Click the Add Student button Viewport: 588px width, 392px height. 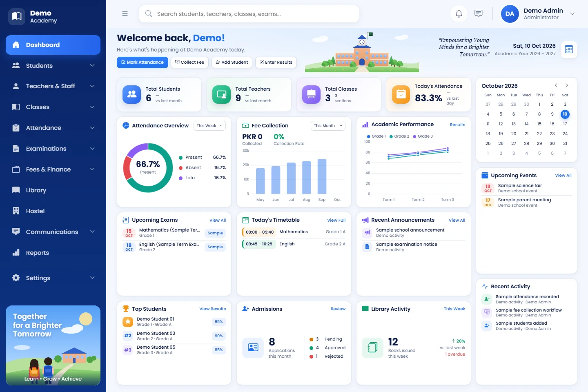[x=232, y=62]
